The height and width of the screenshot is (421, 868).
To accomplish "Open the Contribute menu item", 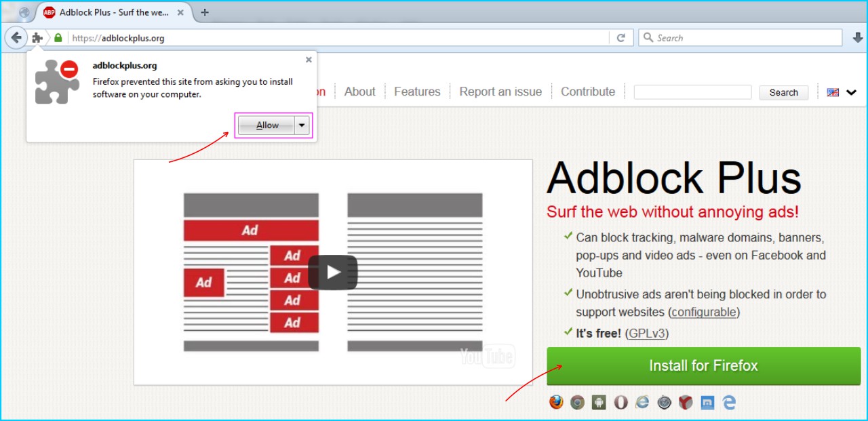I will [x=588, y=92].
